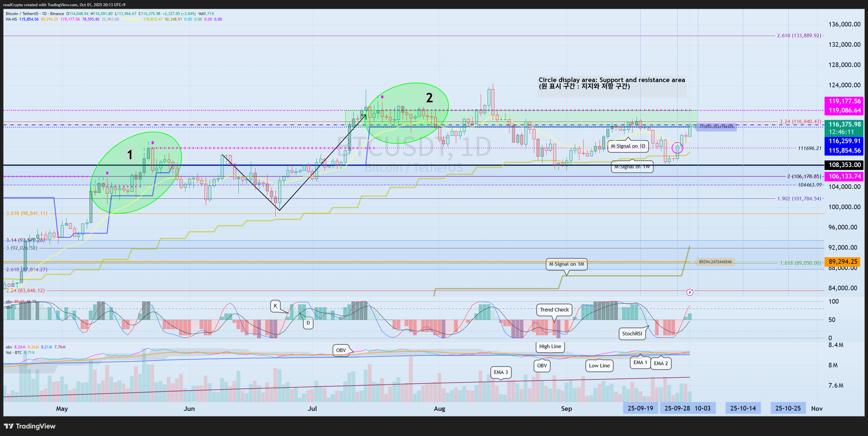Select the 'High Line' callout
This screenshot has height=436, width=868.
tap(550, 346)
